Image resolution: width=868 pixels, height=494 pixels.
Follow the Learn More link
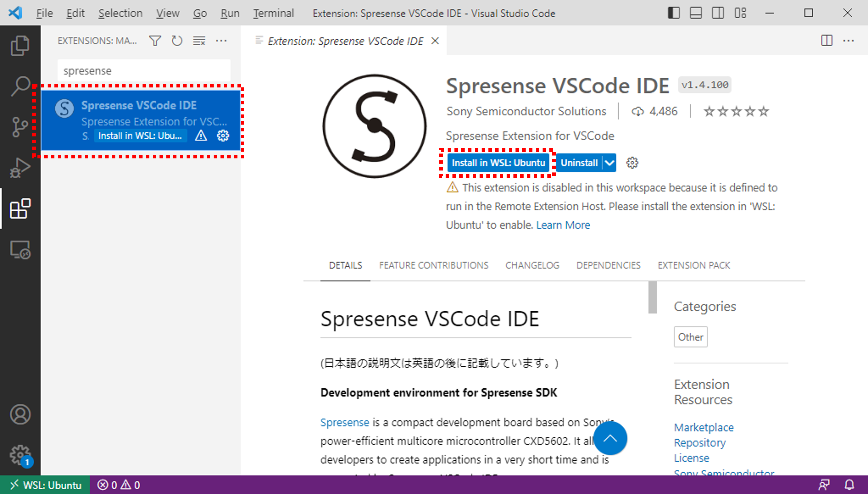[563, 225]
